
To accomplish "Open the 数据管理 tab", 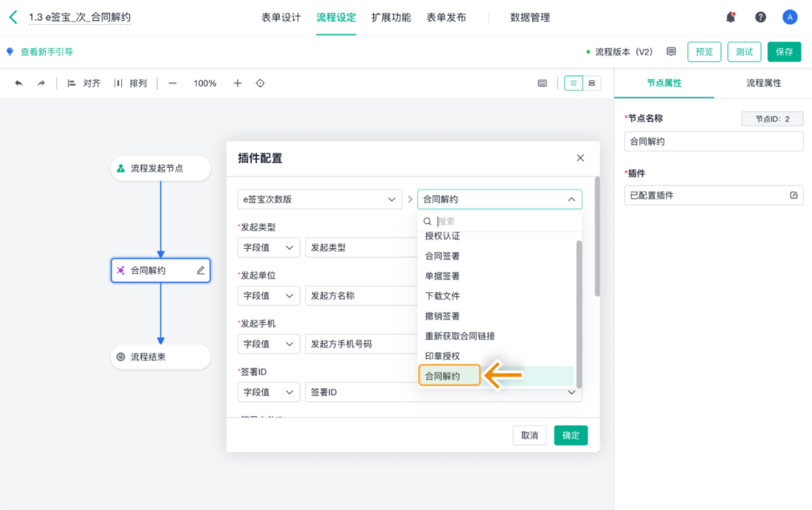I will coord(530,17).
